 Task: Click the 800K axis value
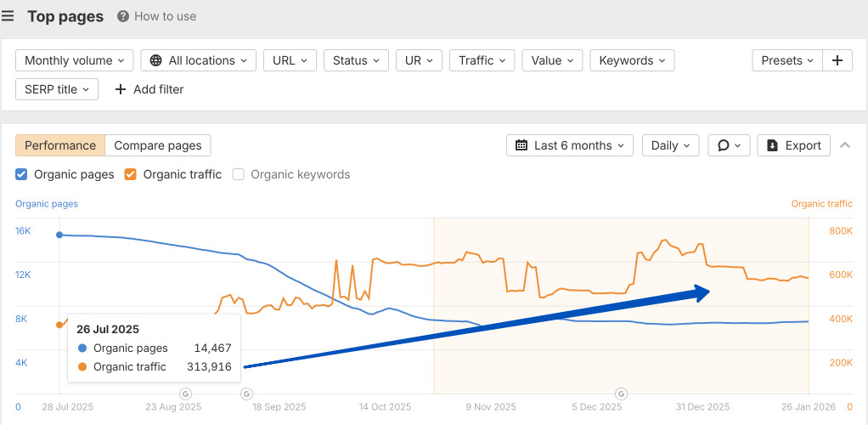click(841, 231)
